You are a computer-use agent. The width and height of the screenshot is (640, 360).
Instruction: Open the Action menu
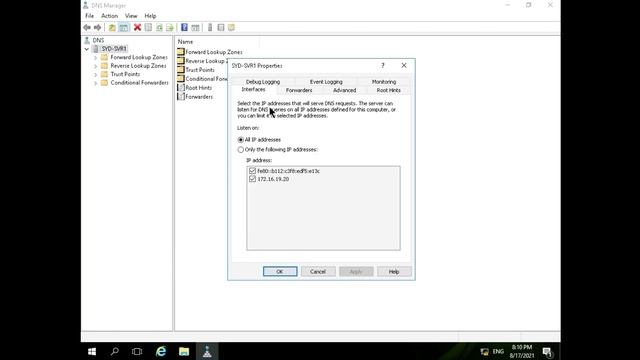point(109,16)
